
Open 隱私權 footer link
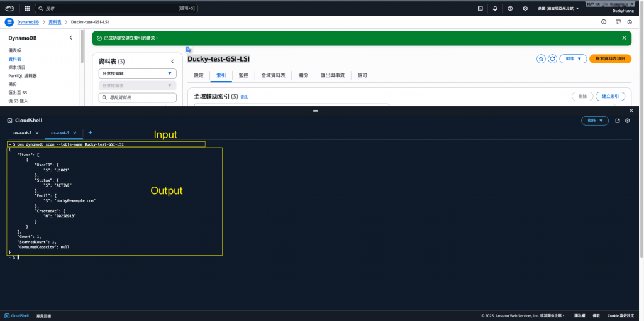[579, 316]
